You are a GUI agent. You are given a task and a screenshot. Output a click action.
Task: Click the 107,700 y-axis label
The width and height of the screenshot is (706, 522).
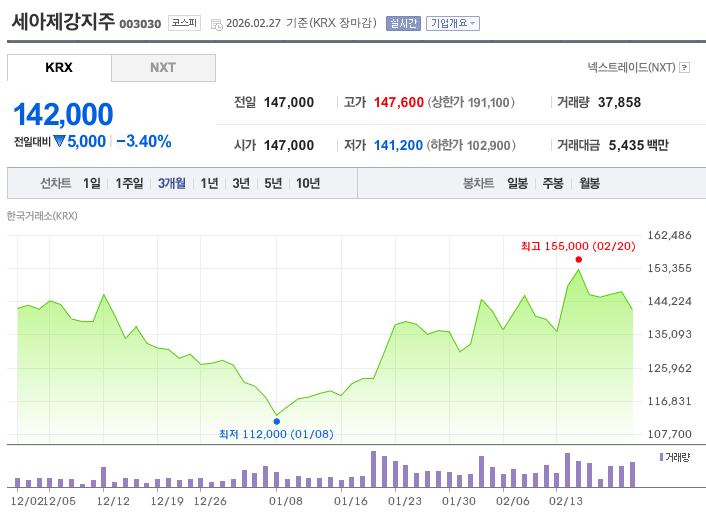(669, 434)
